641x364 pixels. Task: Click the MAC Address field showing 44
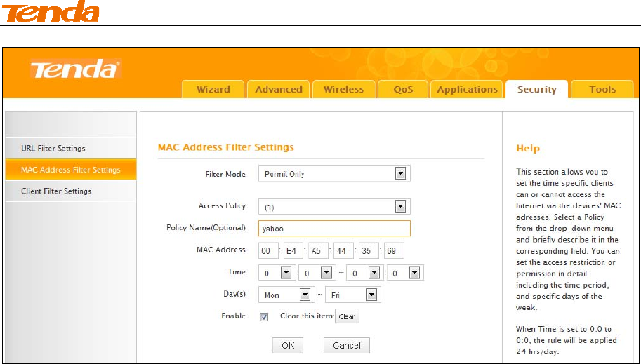click(x=343, y=251)
